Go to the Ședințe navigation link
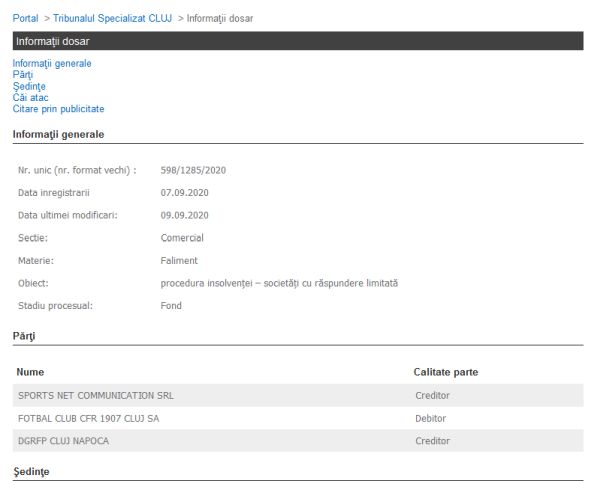This screenshot has width=600, height=481. tap(29, 86)
